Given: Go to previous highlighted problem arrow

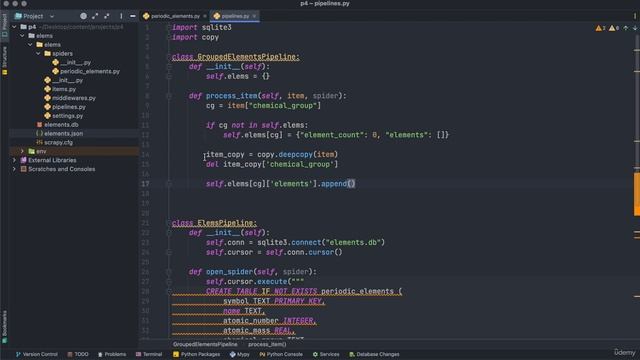Looking at the screenshot, I should coord(626,28).
